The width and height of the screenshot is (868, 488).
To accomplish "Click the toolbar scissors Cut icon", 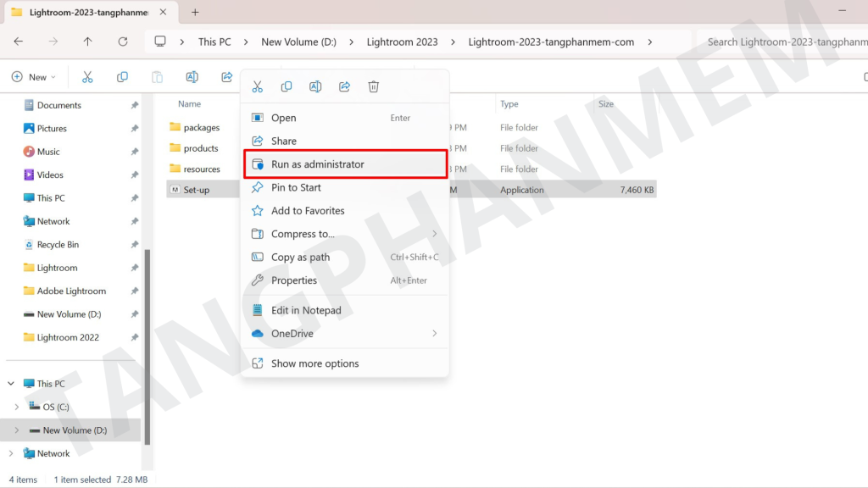I will tap(87, 77).
